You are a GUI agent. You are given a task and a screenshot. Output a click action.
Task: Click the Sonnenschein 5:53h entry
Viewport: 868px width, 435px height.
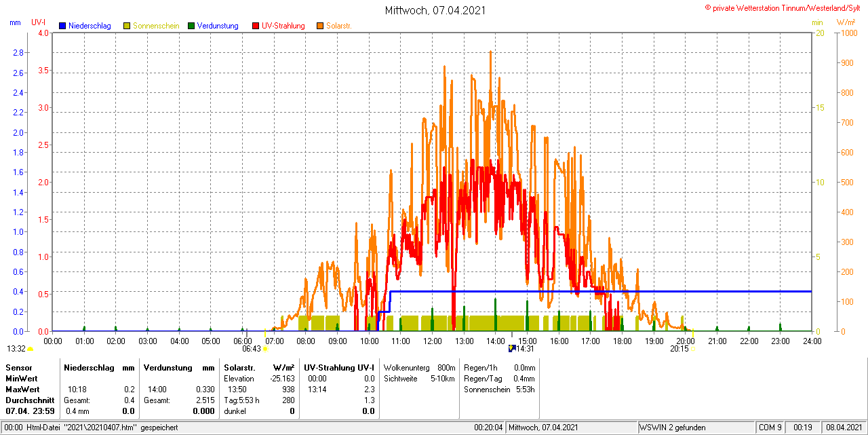(x=499, y=390)
